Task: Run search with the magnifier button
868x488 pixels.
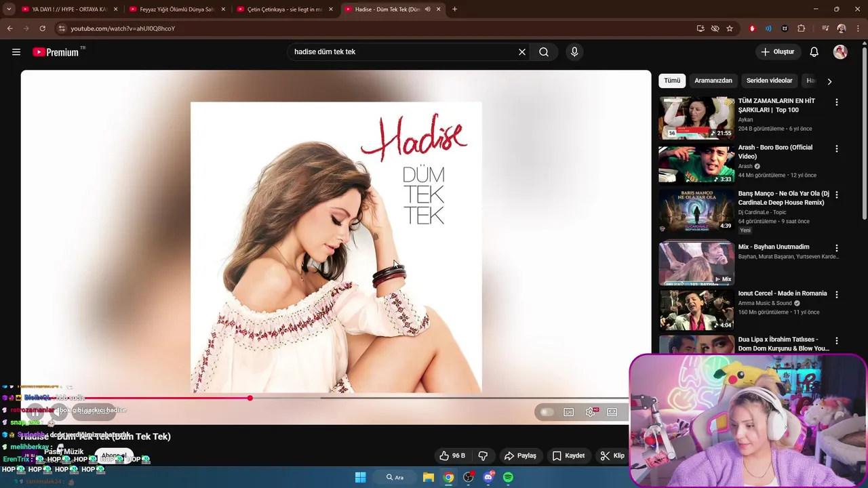Action: pos(544,52)
